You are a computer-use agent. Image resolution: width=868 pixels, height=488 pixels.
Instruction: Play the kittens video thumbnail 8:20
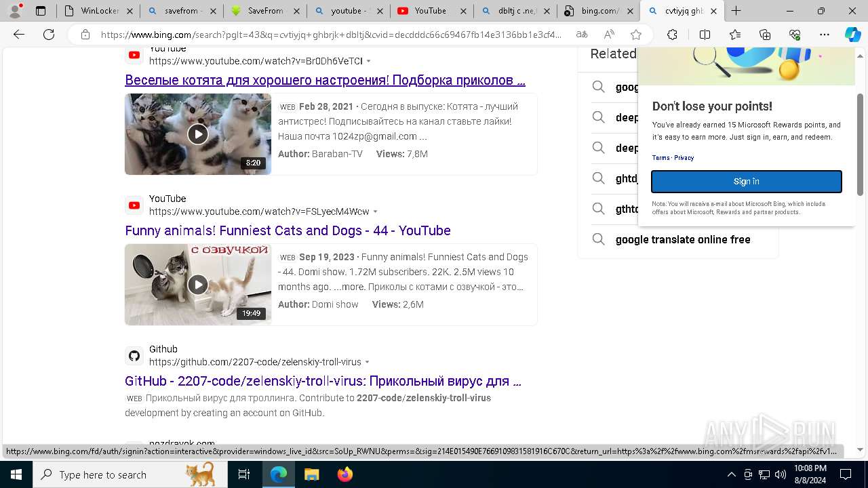[x=198, y=134]
